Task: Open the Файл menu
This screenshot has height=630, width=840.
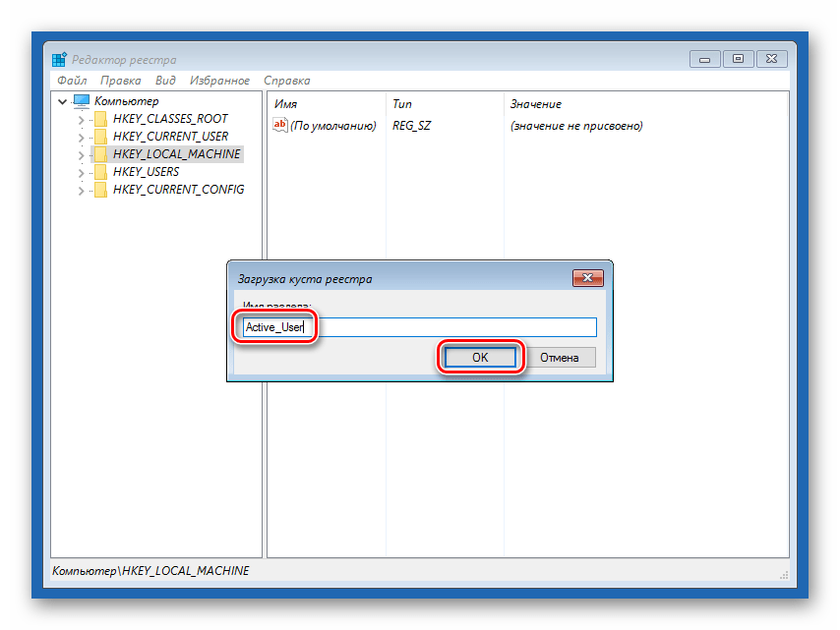Action: click(x=72, y=81)
